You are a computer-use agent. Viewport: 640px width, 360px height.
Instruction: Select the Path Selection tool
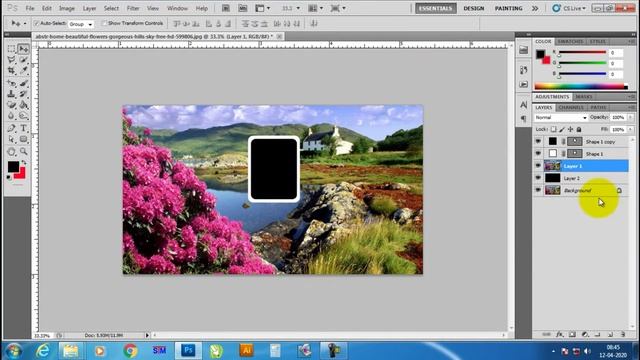coord(11,140)
